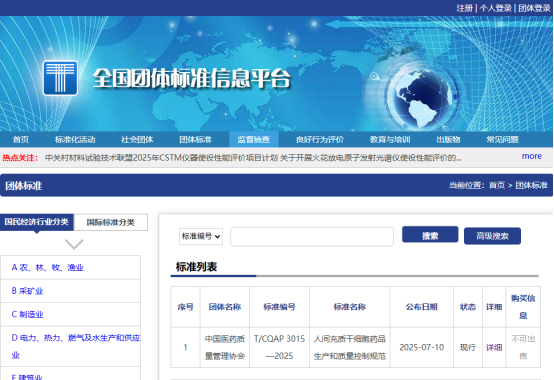Expand the down chevron under classification tabs
The width and height of the screenshot is (554, 380).
pos(74,244)
